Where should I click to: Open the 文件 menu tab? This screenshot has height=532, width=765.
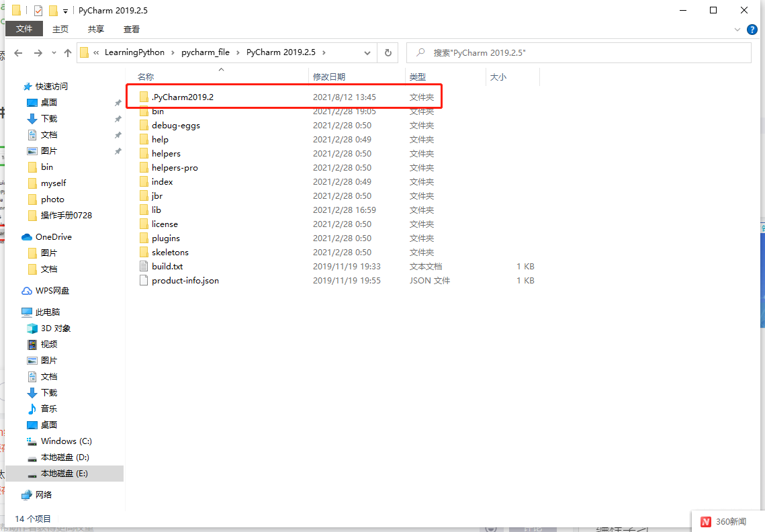pos(24,29)
